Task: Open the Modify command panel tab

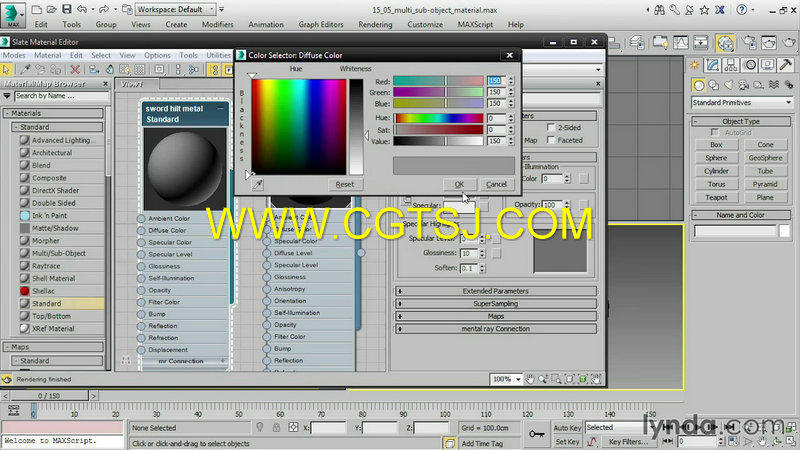Action: 713,65
